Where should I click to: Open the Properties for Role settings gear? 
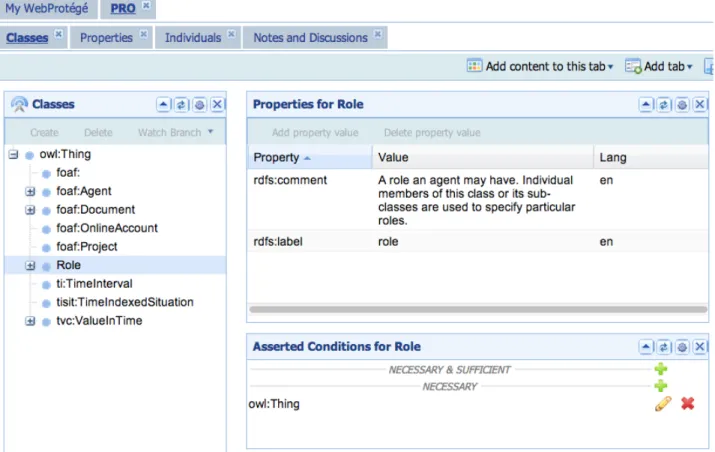point(682,104)
